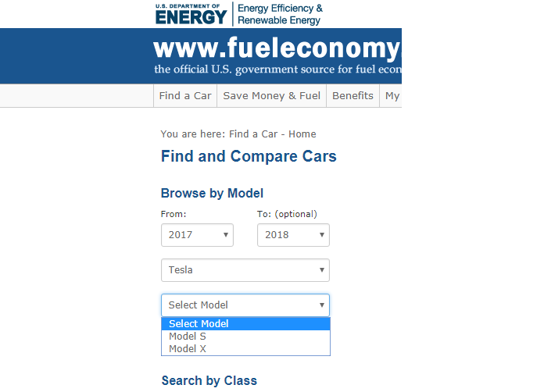The width and height of the screenshot is (544, 392).
Task: Click the U.S. Department of Energy logo
Action: point(191,13)
